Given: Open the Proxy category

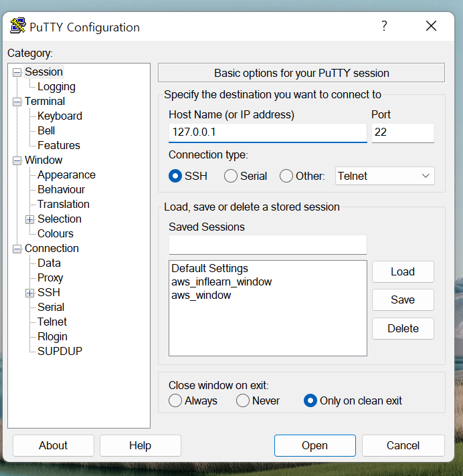Looking at the screenshot, I should [50, 278].
